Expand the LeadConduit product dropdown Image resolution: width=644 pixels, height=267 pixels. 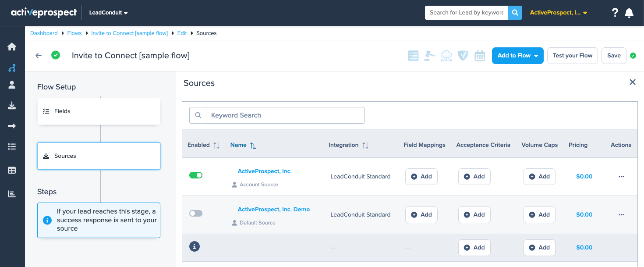[108, 13]
